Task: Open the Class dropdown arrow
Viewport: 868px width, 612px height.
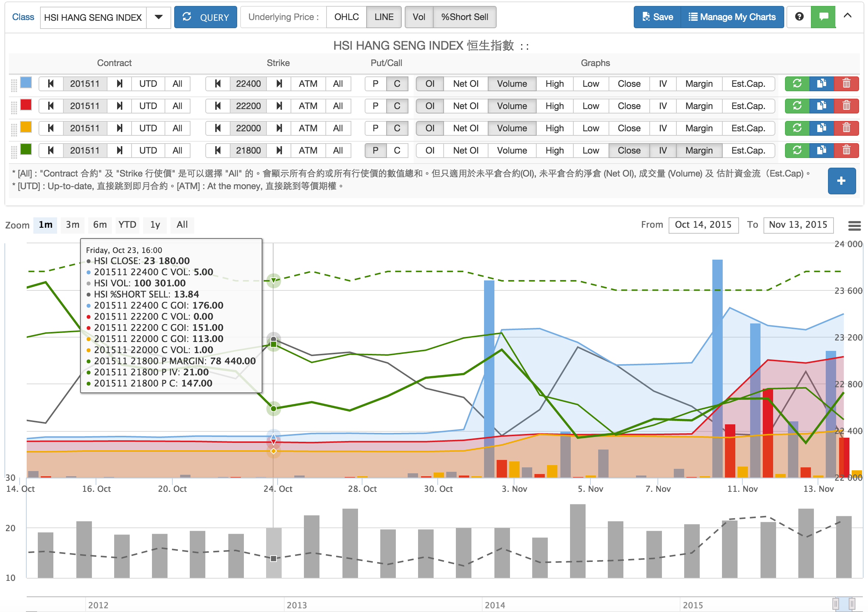Action: coord(159,17)
